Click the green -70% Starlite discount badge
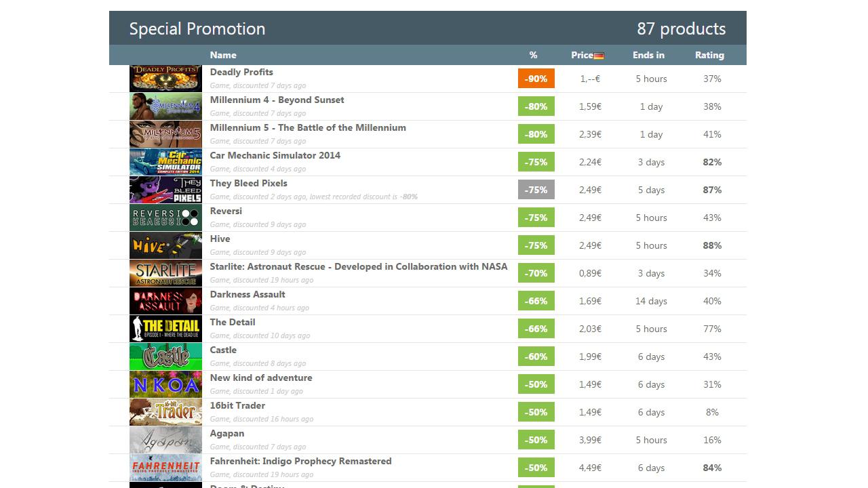The height and width of the screenshot is (488, 868). [x=536, y=273]
